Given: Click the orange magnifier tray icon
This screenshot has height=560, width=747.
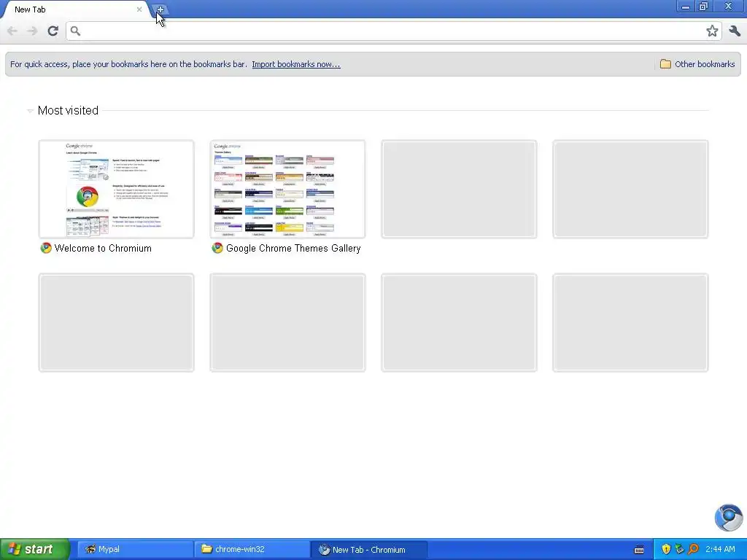Looking at the screenshot, I should (x=693, y=549).
